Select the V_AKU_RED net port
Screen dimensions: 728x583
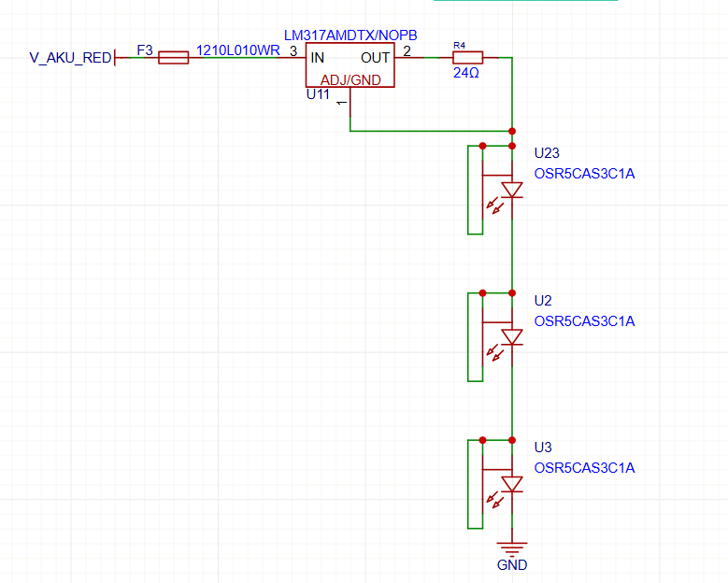click(x=71, y=58)
